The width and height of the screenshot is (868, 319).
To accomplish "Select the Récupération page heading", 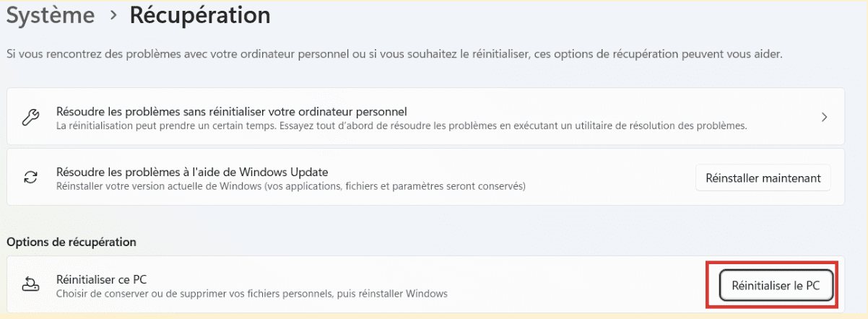I will point(200,15).
